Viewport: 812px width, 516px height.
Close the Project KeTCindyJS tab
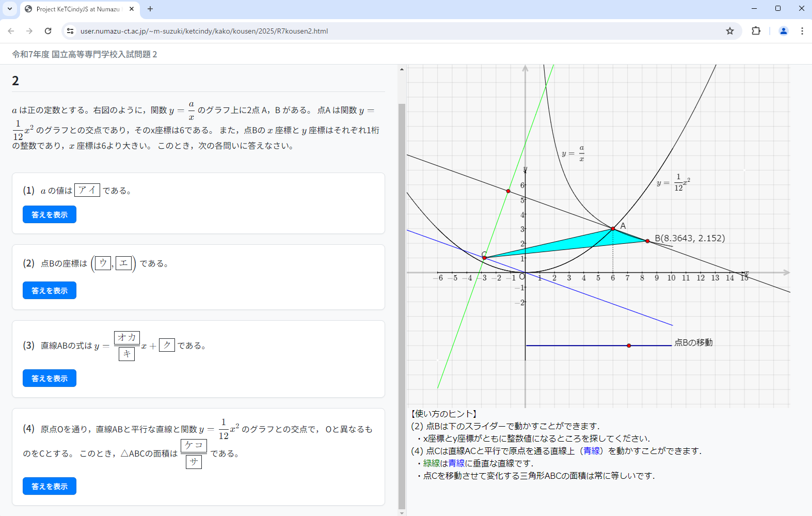coord(132,9)
